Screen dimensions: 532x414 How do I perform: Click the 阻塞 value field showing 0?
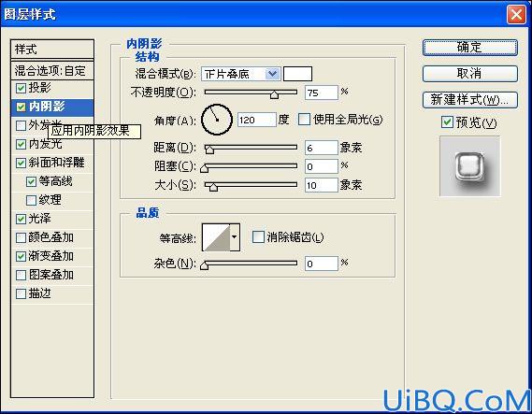[322, 166]
